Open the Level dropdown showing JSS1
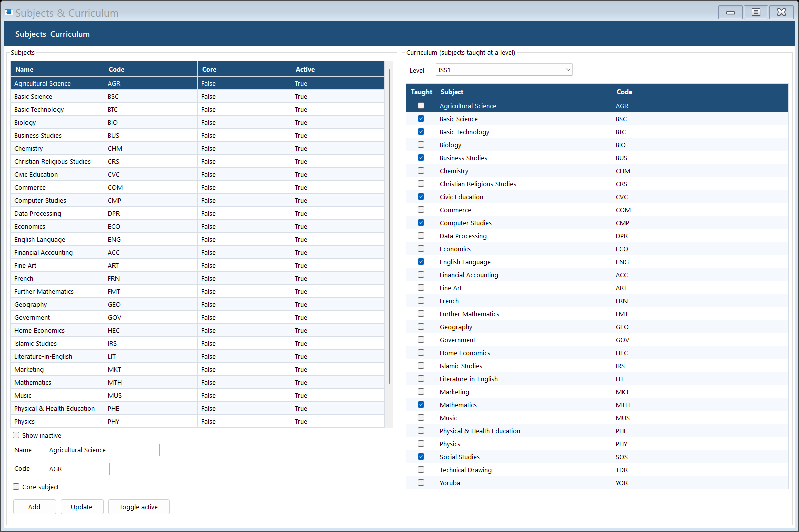 coord(504,70)
